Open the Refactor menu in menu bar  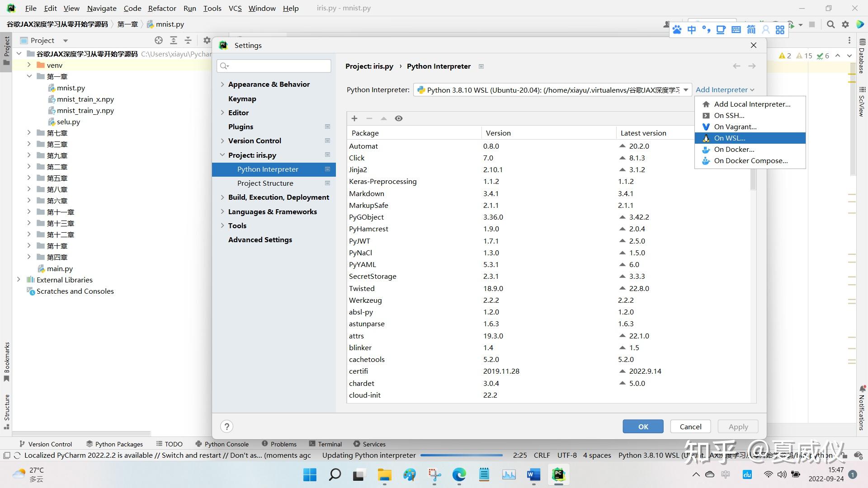pos(162,8)
